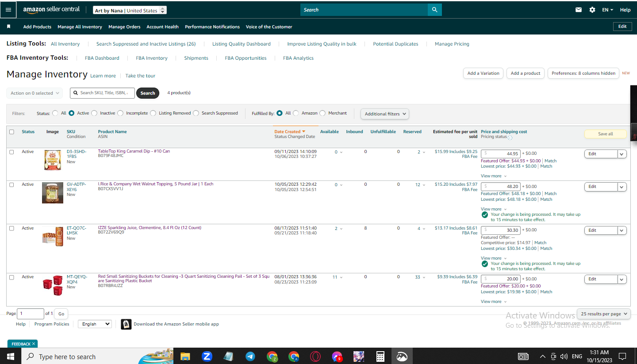Open the mail messages icon
Viewport: 637px width, 364px height.
pyautogui.click(x=579, y=10)
